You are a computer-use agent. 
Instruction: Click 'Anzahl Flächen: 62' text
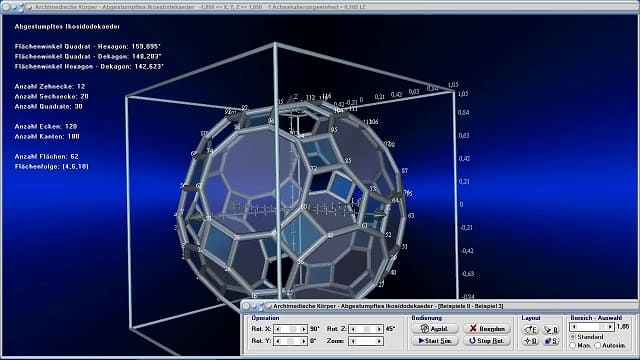tap(47, 156)
